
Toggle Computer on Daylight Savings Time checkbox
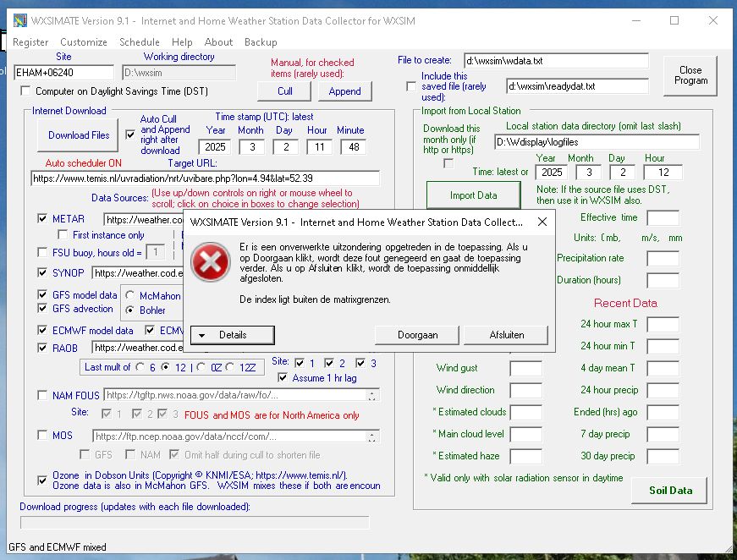[26, 91]
